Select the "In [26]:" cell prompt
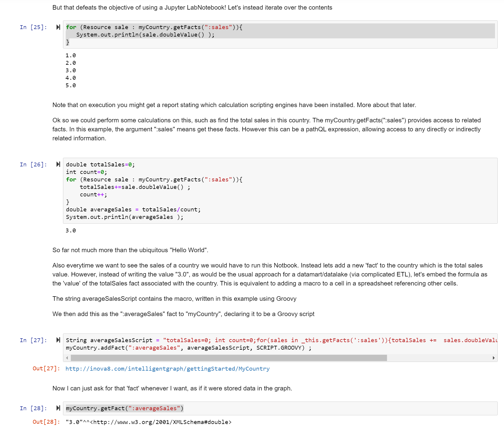This screenshot has width=504, height=433. click(x=33, y=165)
